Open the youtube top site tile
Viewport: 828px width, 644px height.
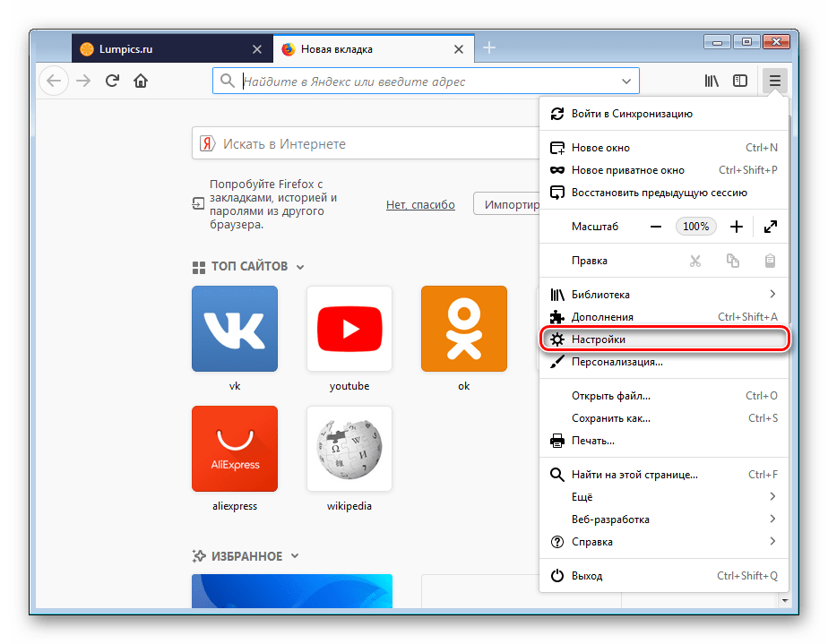coord(349,329)
